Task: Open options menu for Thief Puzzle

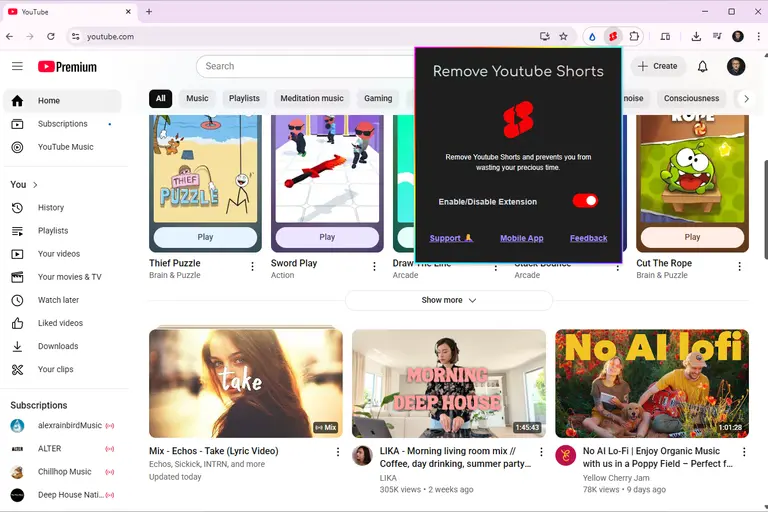Action: (x=252, y=267)
